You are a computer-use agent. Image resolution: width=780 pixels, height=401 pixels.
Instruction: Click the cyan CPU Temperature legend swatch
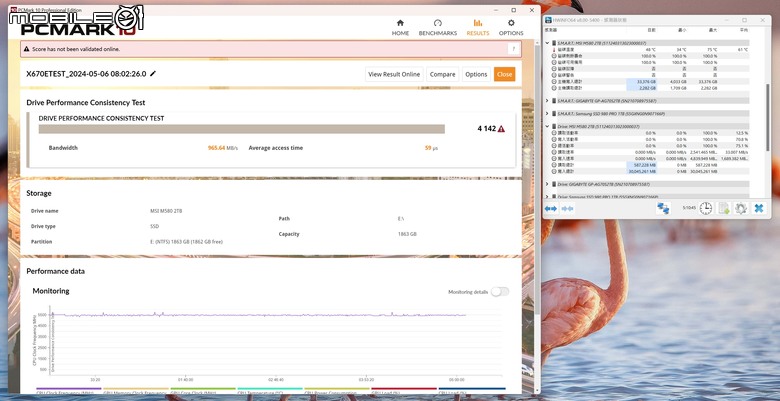[x=270, y=389]
